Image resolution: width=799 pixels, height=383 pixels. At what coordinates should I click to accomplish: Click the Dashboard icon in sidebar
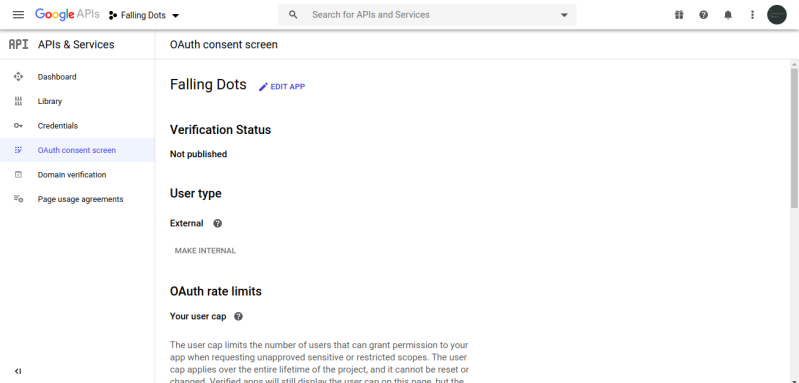click(x=18, y=77)
